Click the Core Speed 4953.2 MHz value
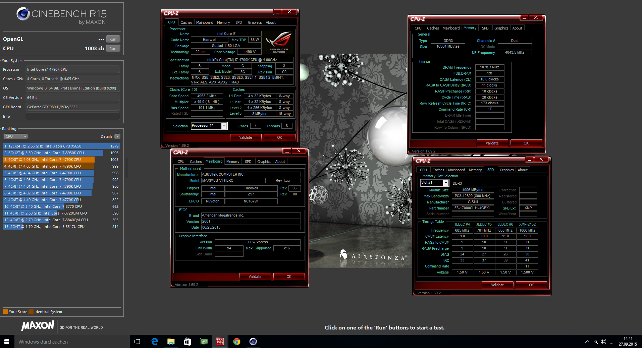 (x=207, y=96)
